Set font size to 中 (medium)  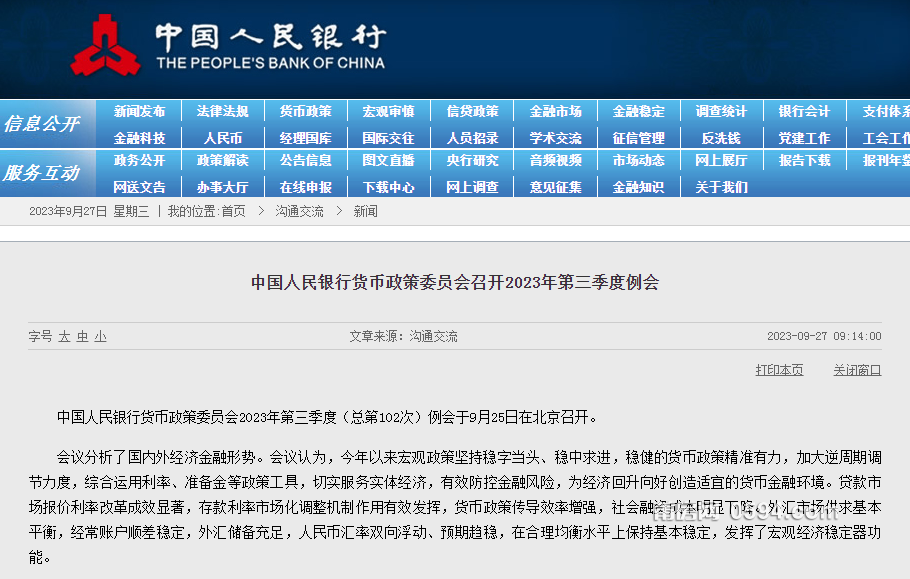tap(82, 336)
